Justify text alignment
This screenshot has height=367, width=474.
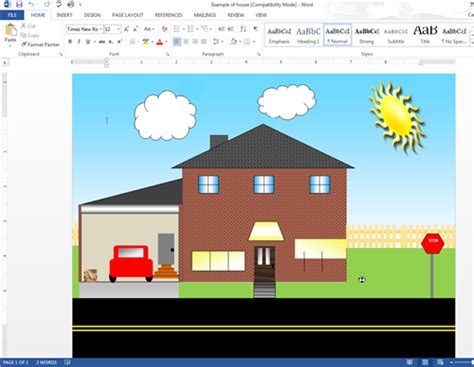pyautogui.click(x=204, y=42)
